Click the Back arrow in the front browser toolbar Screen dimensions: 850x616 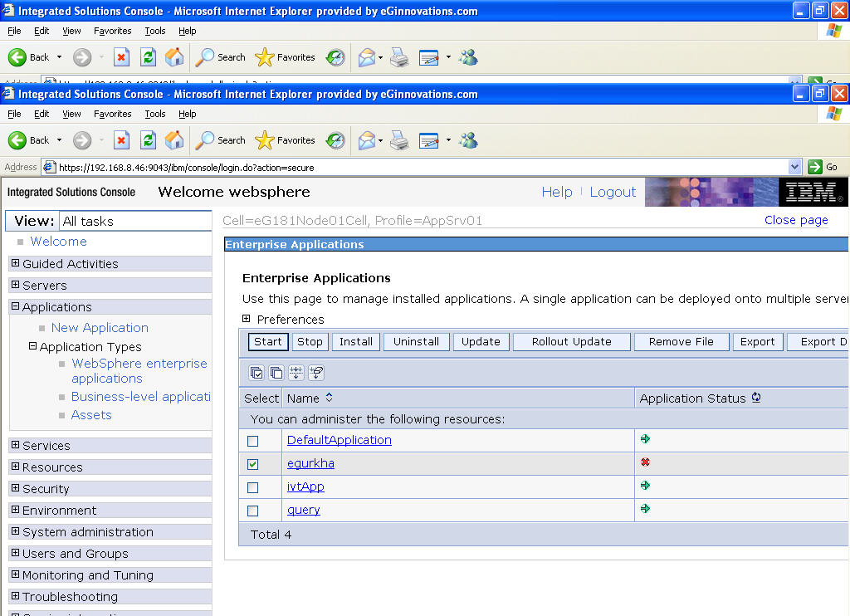17,140
